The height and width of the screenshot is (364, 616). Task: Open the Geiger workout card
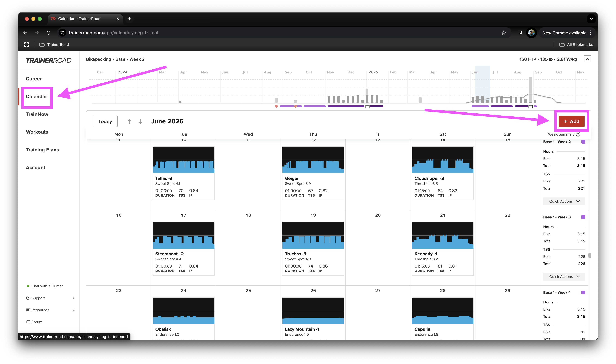[x=313, y=173]
